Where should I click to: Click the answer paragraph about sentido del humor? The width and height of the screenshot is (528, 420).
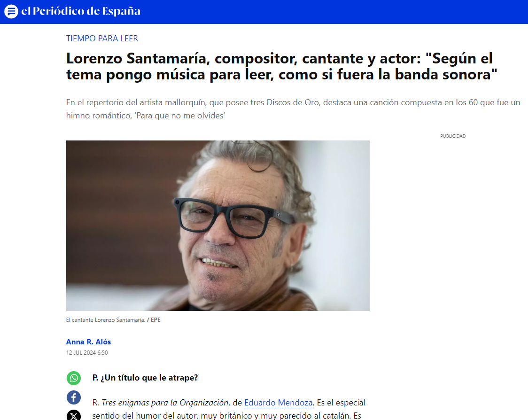(x=229, y=409)
